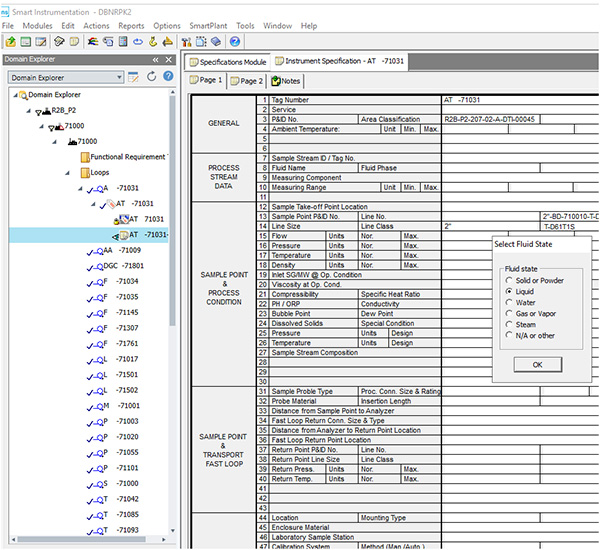Open the calculator toolbar icon
This screenshot has width=600, height=550.
click(x=123, y=41)
